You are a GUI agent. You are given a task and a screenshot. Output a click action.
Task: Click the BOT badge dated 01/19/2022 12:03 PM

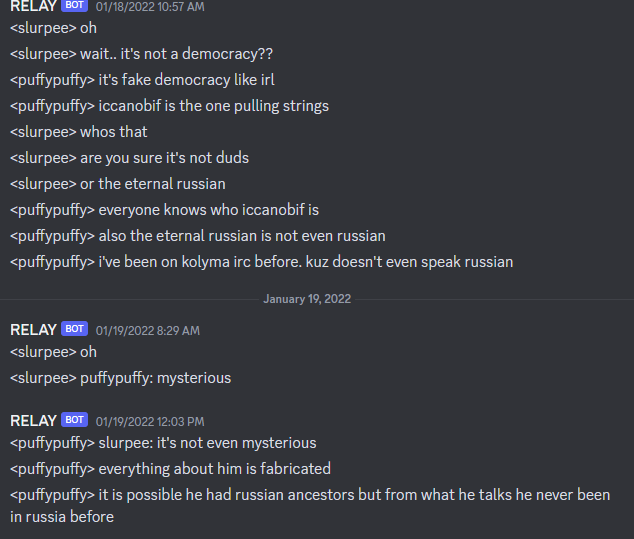pos(74,420)
